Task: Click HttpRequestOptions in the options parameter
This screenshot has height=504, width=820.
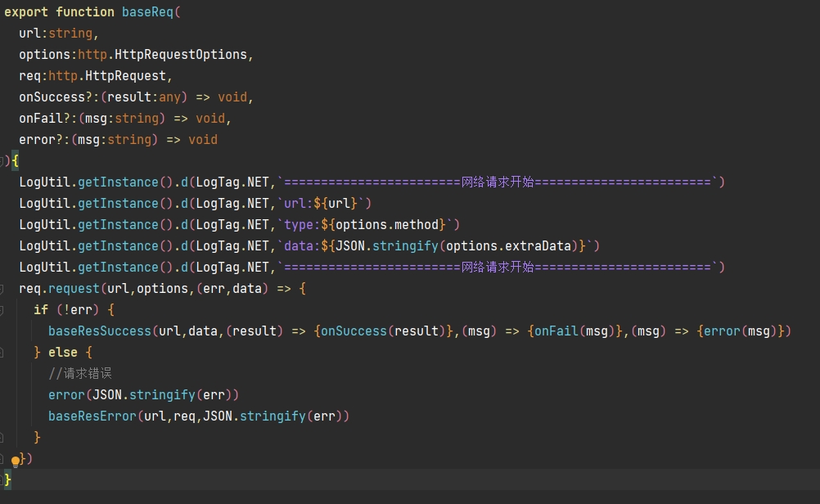Action: [180, 54]
